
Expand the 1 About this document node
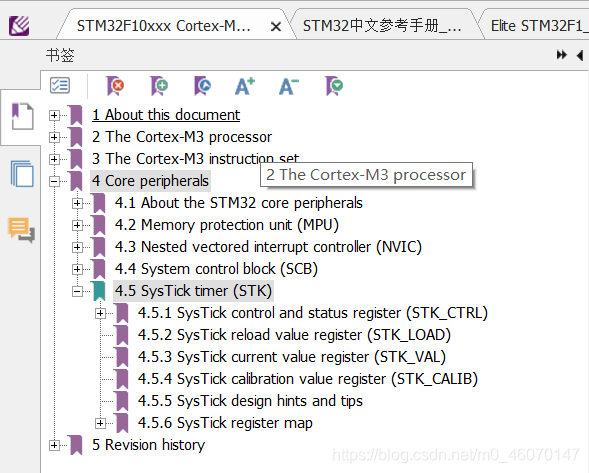coord(54,115)
